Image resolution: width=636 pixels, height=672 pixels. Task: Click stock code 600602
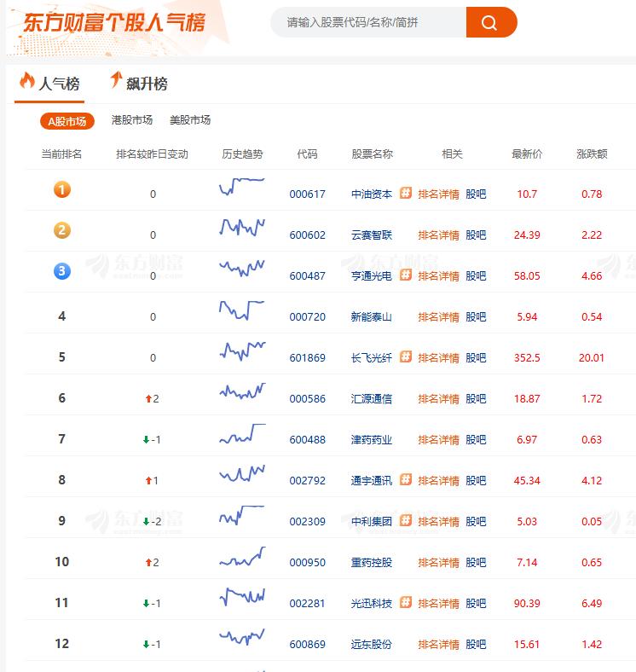(x=307, y=235)
